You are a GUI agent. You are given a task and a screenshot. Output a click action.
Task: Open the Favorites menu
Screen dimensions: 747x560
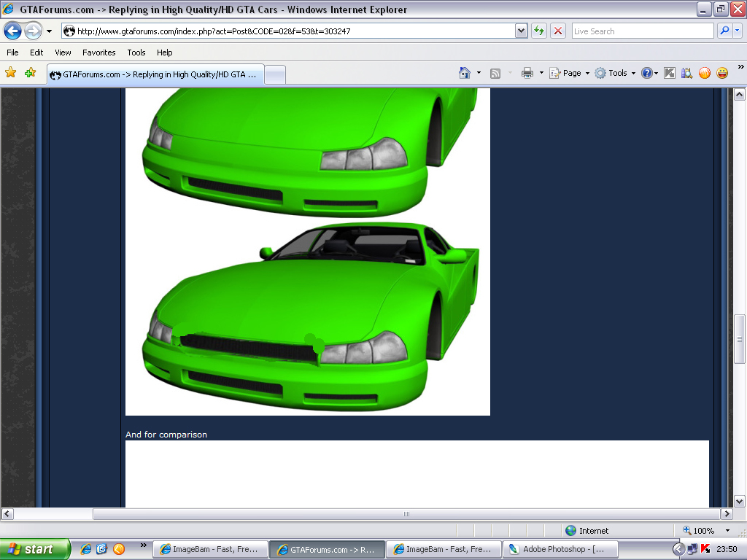click(x=98, y=52)
